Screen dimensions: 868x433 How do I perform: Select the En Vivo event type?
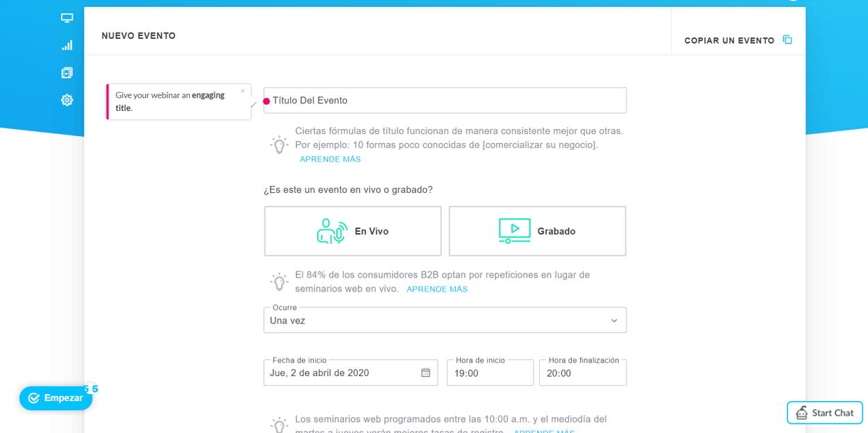coord(352,231)
